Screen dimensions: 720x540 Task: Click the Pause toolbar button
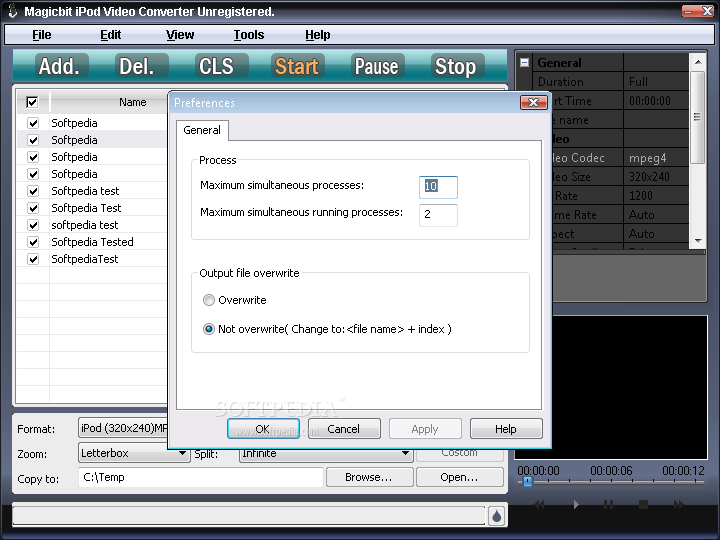(x=377, y=66)
